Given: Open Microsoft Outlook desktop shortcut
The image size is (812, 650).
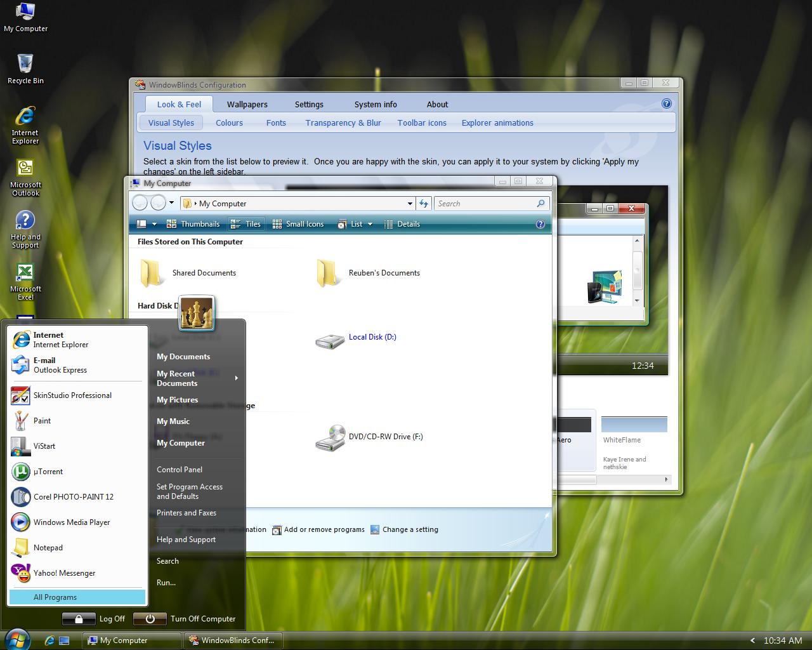Looking at the screenshot, I should click(25, 178).
